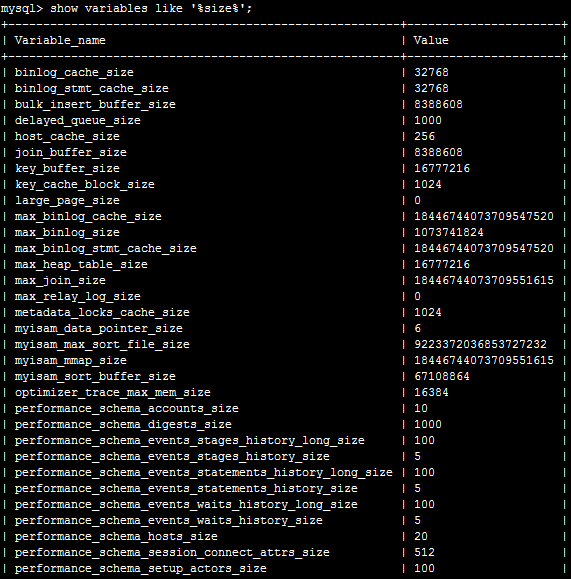Select the key_cache_block_size row name
Image resolution: width=571 pixels, height=579 pixels.
pyautogui.click(x=85, y=184)
